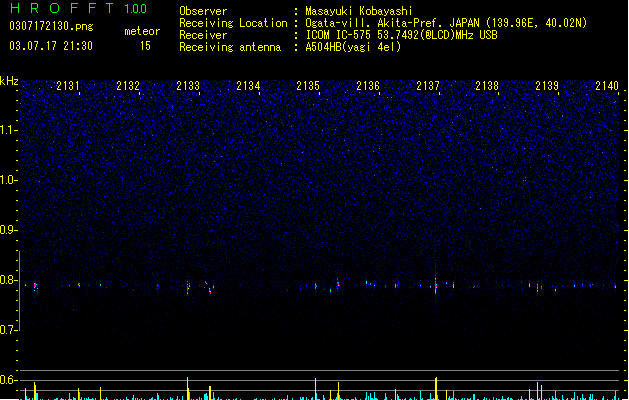
Task: Click the strong meteor echo near 2137
Action: pyautogui.click(x=436, y=285)
